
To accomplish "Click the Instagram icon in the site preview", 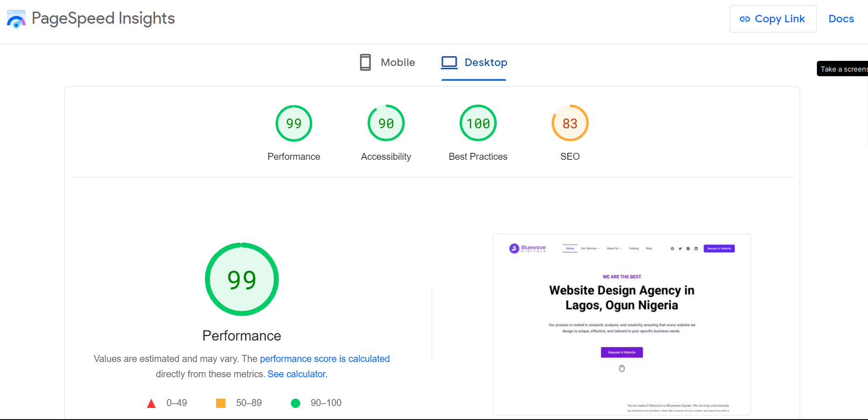I will [688, 249].
